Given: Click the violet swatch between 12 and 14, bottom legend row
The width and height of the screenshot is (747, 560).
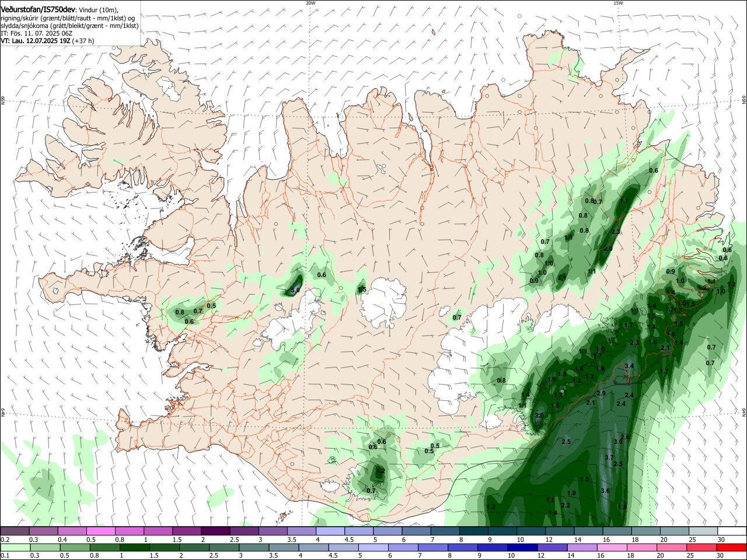Looking at the screenshot, I should coord(552,547).
